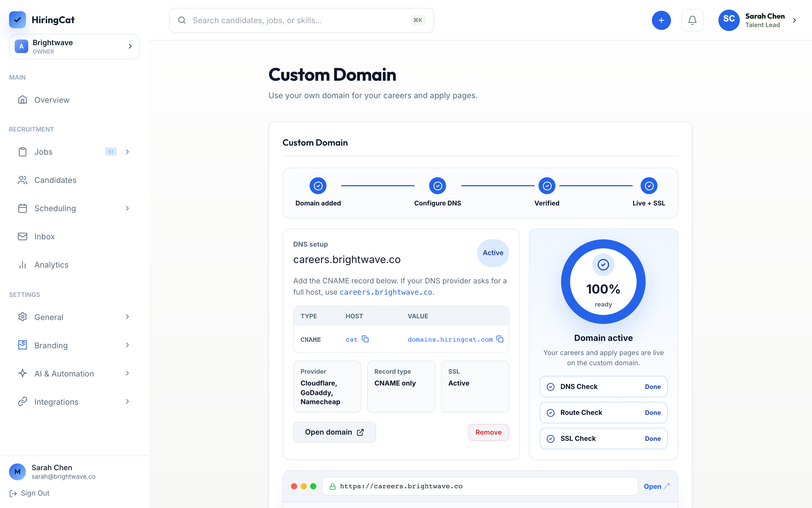Click the Open link beside URL bar
The height and width of the screenshot is (508, 812).
click(x=657, y=487)
